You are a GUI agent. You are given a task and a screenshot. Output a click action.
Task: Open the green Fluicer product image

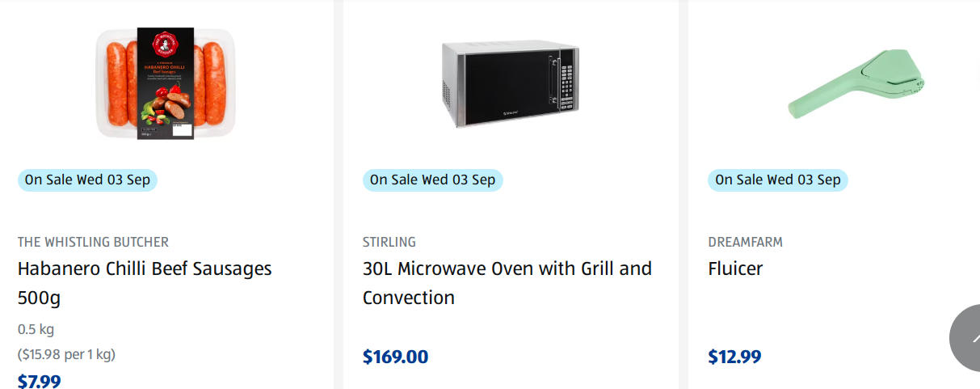856,84
